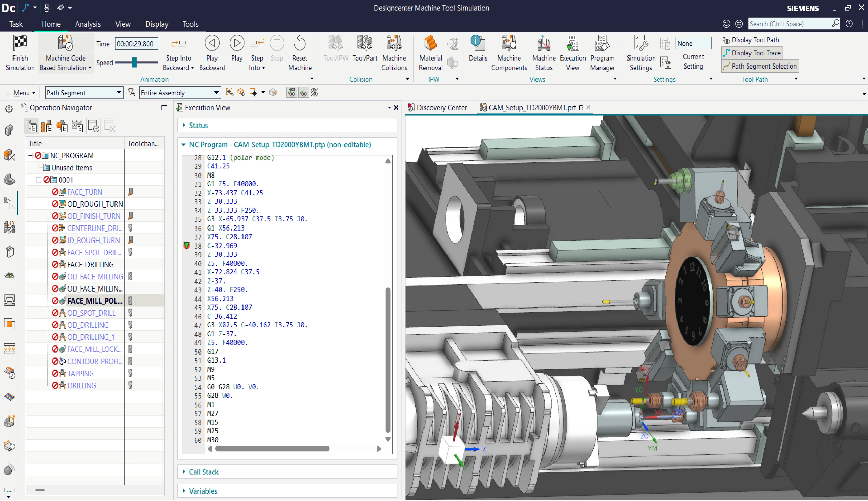Open Machine Components view
Image resolution: width=868 pixels, height=501 pixels.
[509, 53]
